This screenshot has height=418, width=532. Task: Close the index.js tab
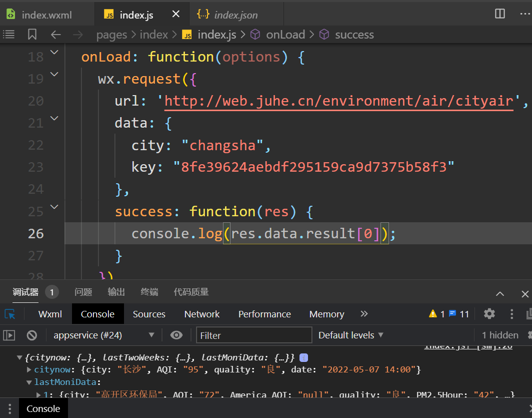[176, 14]
